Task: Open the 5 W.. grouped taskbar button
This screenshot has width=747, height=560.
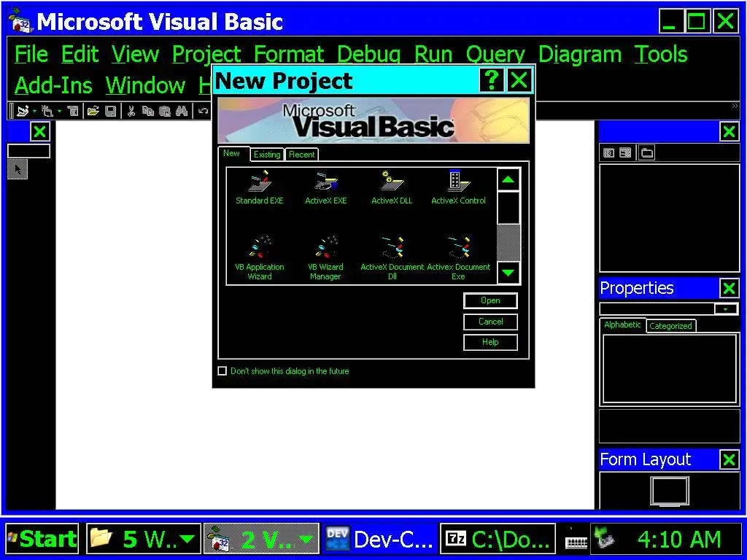Action: point(143,539)
